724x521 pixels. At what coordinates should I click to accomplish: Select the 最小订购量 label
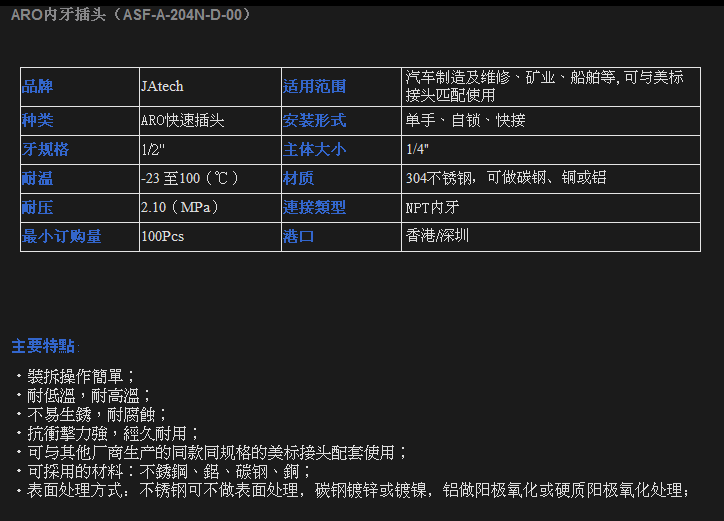[x=61, y=236]
